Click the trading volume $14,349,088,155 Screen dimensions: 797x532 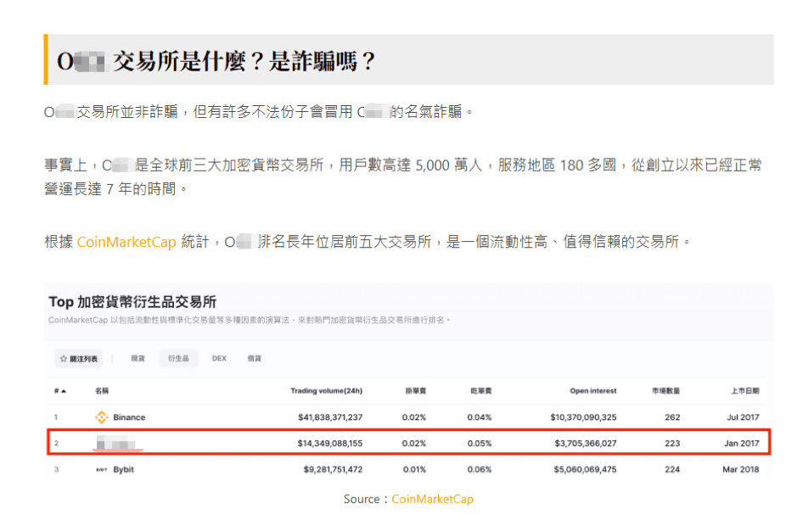tap(330, 443)
